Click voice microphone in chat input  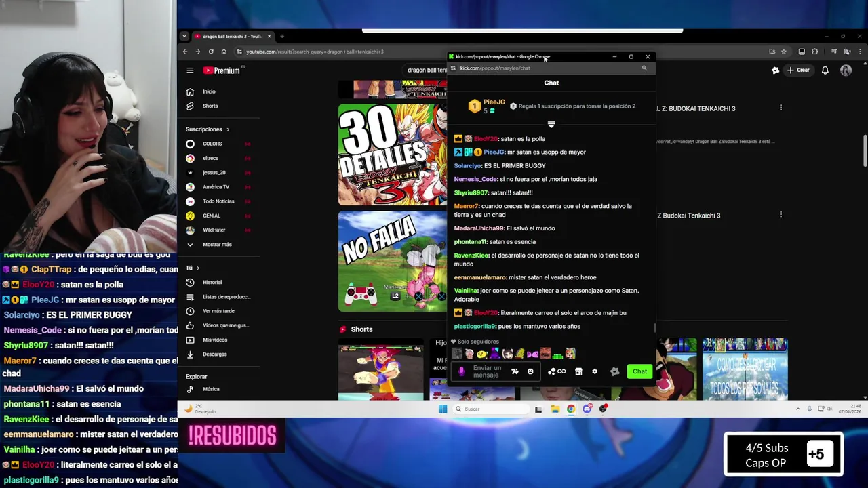pyautogui.click(x=461, y=371)
